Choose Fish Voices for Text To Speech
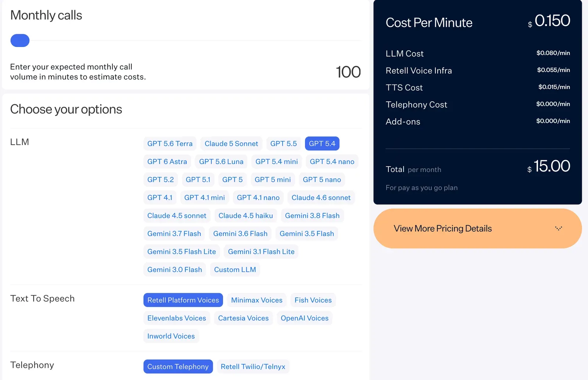This screenshot has height=380, width=588. coord(313,300)
